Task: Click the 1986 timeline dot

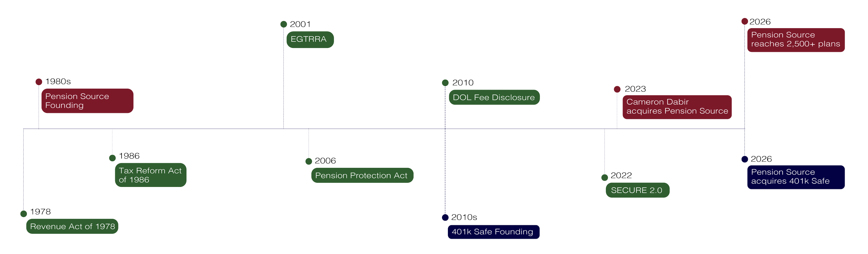Action: click(112, 158)
